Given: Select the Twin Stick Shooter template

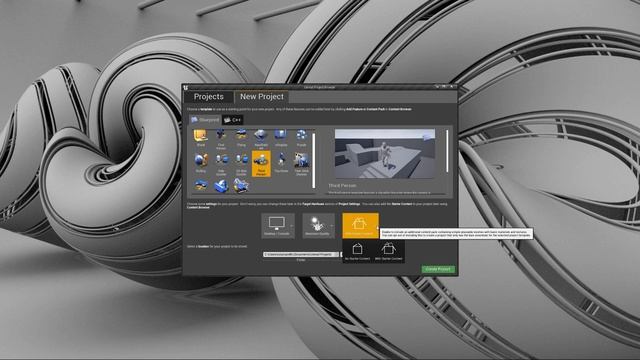Looking at the screenshot, I should click(301, 164).
